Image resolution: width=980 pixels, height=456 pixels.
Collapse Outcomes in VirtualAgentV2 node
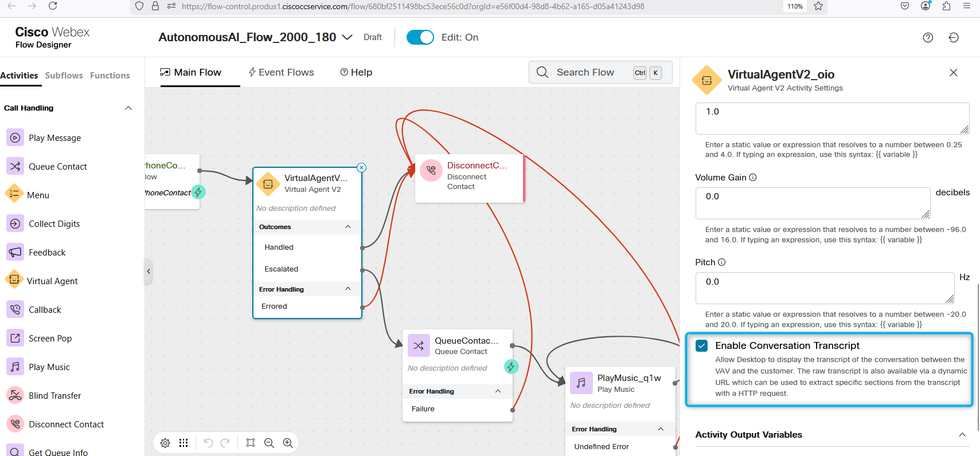pyautogui.click(x=348, y=227)
